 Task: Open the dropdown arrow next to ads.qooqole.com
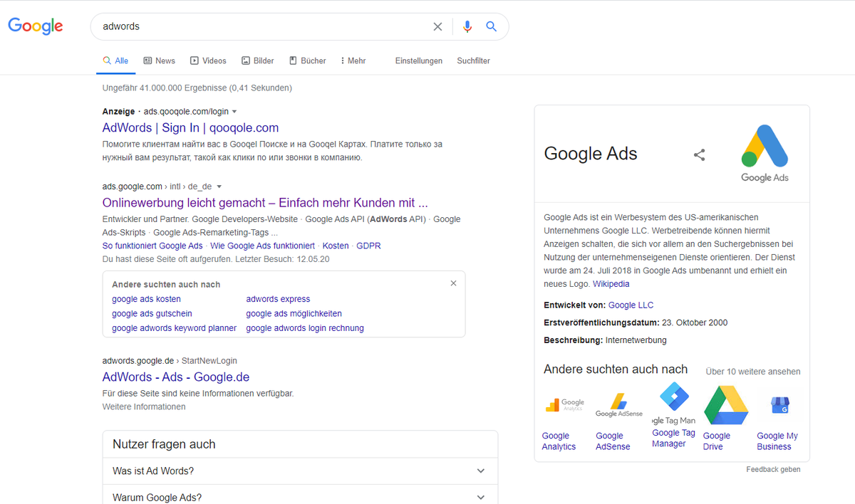(235, 111)
